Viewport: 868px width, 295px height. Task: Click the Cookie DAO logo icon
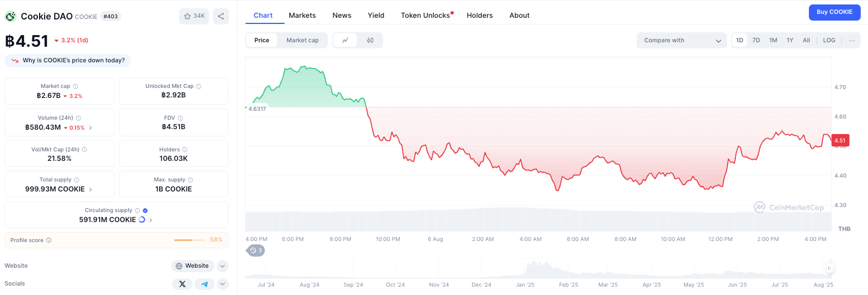pyautogui.click(x=11, y=16)
